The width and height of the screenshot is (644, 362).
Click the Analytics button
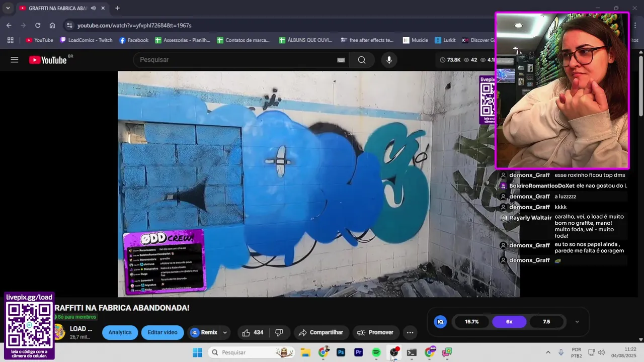point(120,332)
